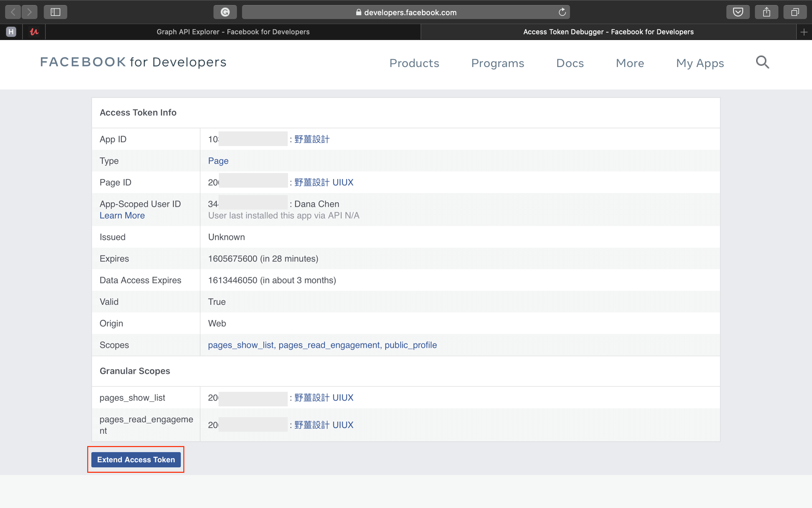Click the Valid row label
This screenshot has height=508, width=812.
coord(109,302)
